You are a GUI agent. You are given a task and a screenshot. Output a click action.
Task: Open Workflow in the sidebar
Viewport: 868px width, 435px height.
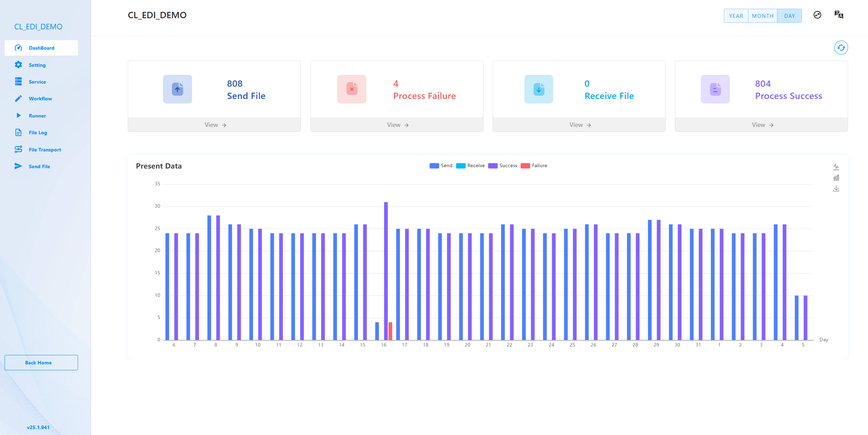(40, 99)
